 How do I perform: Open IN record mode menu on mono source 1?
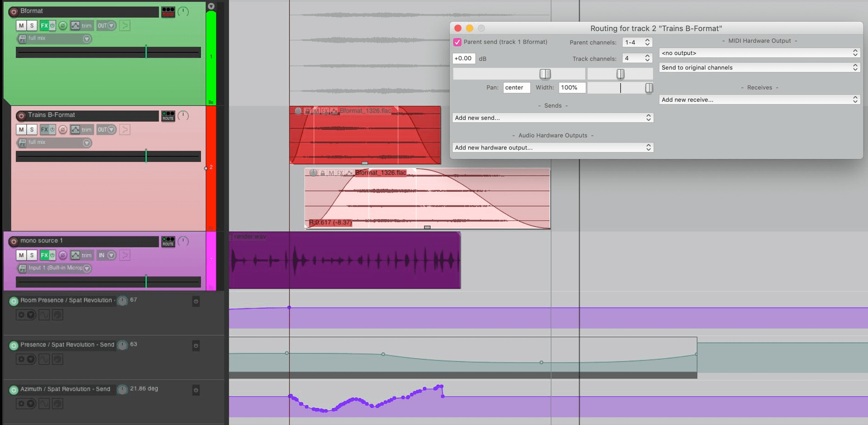(x=106, y=255)
